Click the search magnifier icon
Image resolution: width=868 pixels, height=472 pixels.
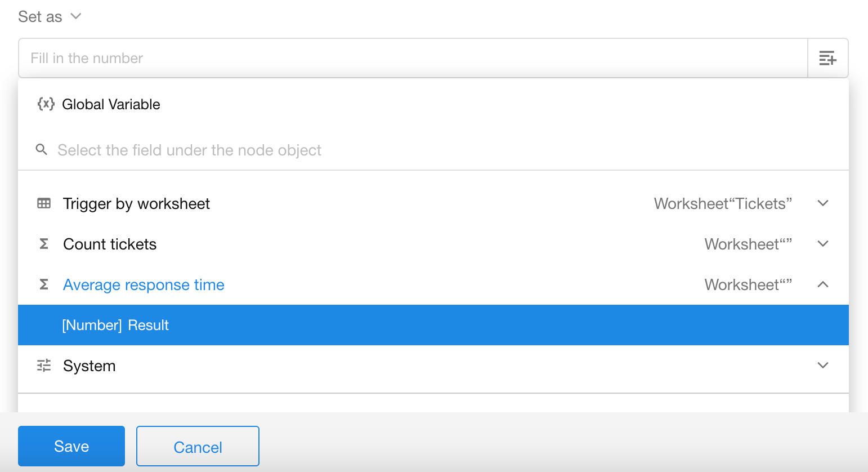coord(41,150)
